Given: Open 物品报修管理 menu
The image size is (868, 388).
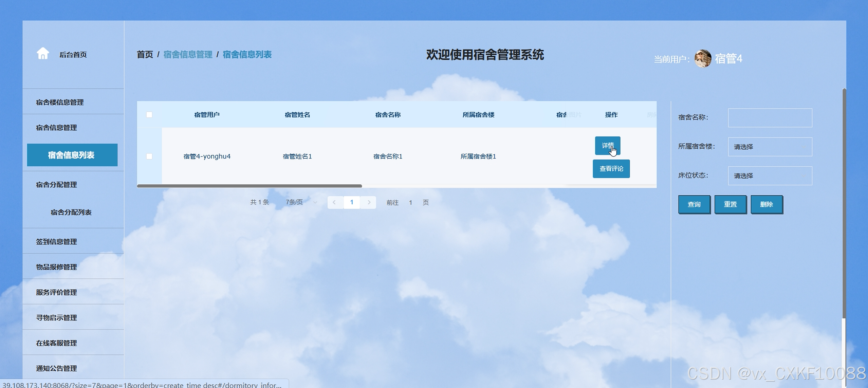Looking at the screenshot, I should tap(56, 267).
